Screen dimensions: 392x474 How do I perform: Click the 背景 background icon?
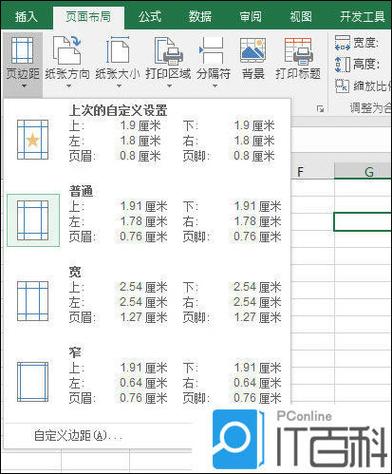click(x=253, y=50)
